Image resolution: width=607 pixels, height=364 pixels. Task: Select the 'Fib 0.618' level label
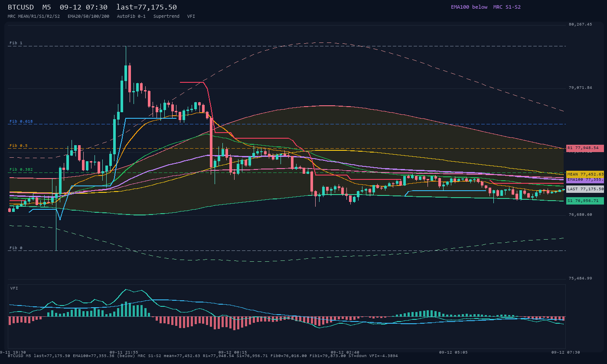coord(21,121)
